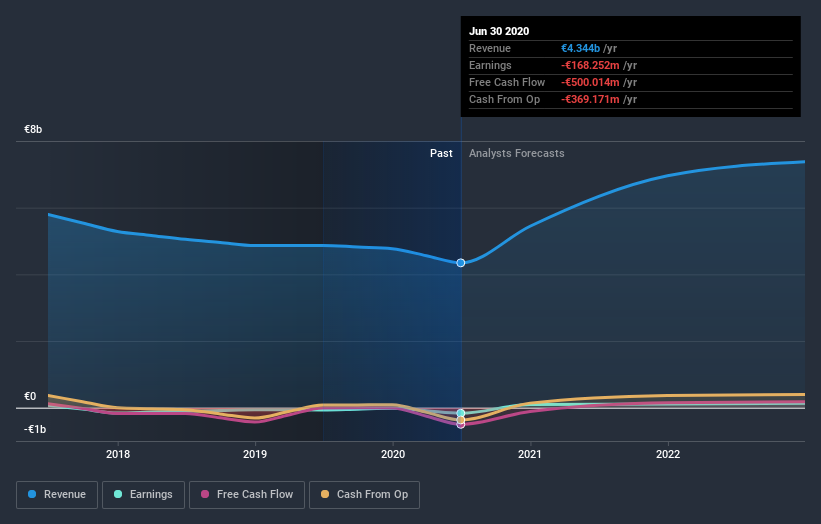Toggle the Earnings series legend button
The image size is (821, 524).
(143, 495)
